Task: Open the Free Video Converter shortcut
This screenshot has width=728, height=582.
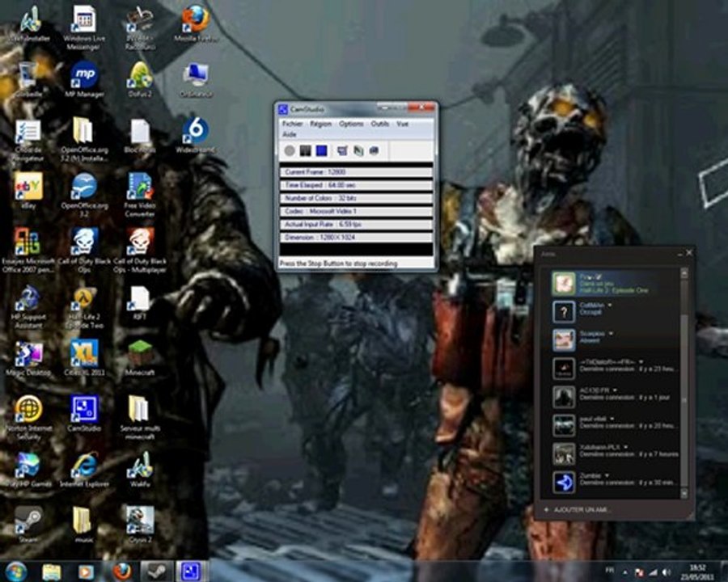Action: pos(140,195)
